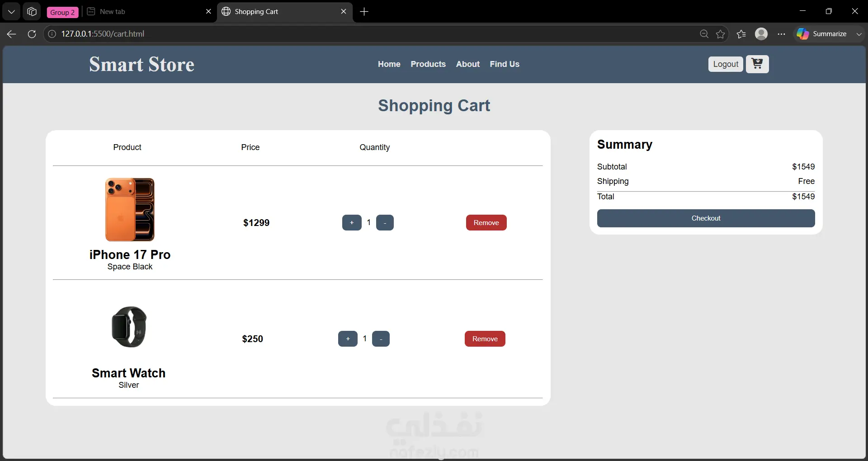This screenshot has width=868, height=461.
Task: Open the favorites list icon
Action: pyautogui.click(x=741, y=34)
